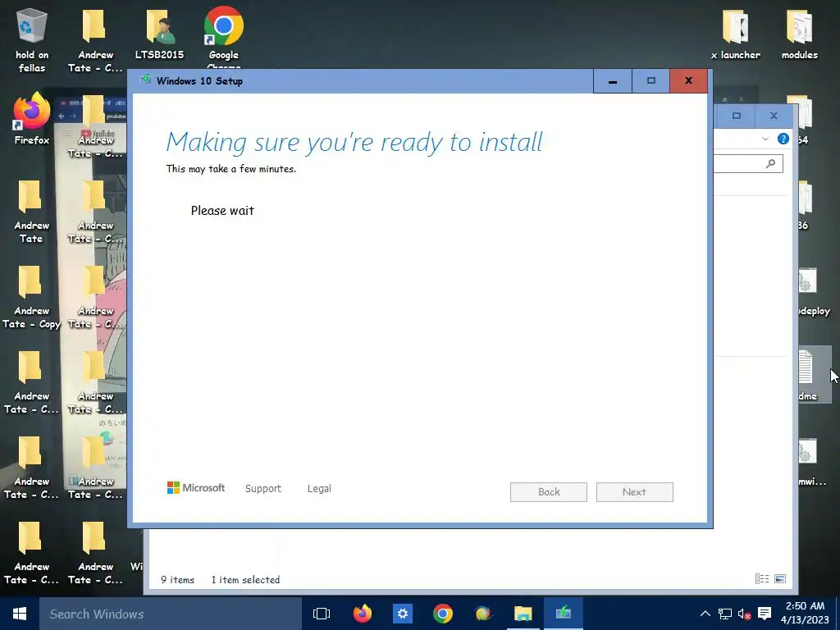The width and height of the screenshot is (840, 630).
Task: Click the Back button in Setup
Action: tap(549, 492)
